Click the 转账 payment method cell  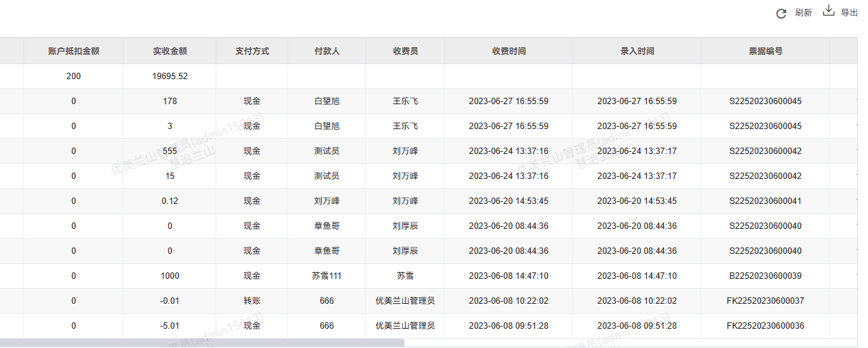(252, 301)
